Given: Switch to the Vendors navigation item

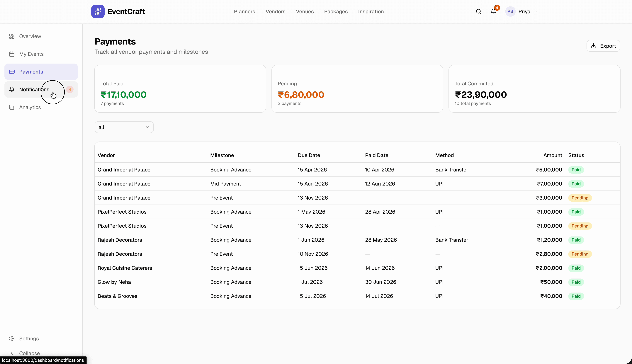Looking at the screenshot, I should coord(275,11).
